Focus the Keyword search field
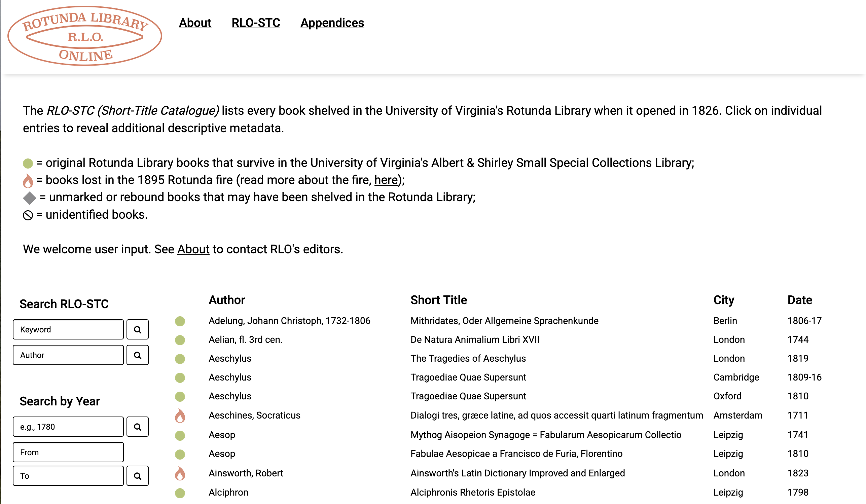Screen dimensions: 866x504 click(68, 329)
